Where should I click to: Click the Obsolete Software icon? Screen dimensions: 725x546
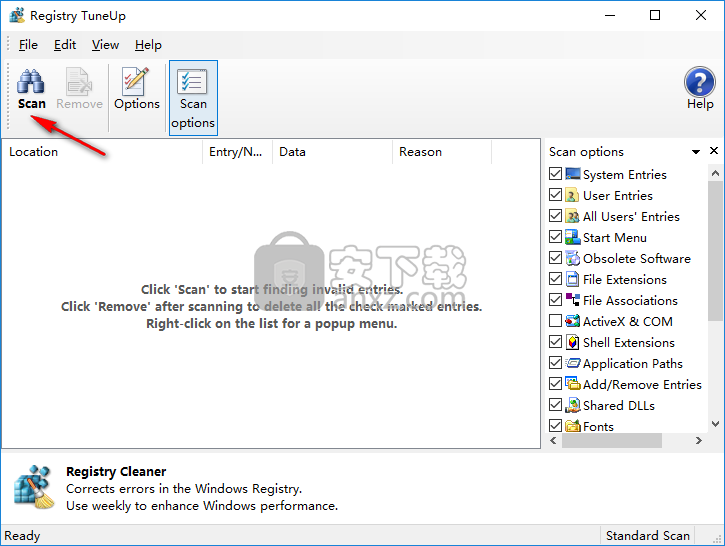[x=572, y=258]
